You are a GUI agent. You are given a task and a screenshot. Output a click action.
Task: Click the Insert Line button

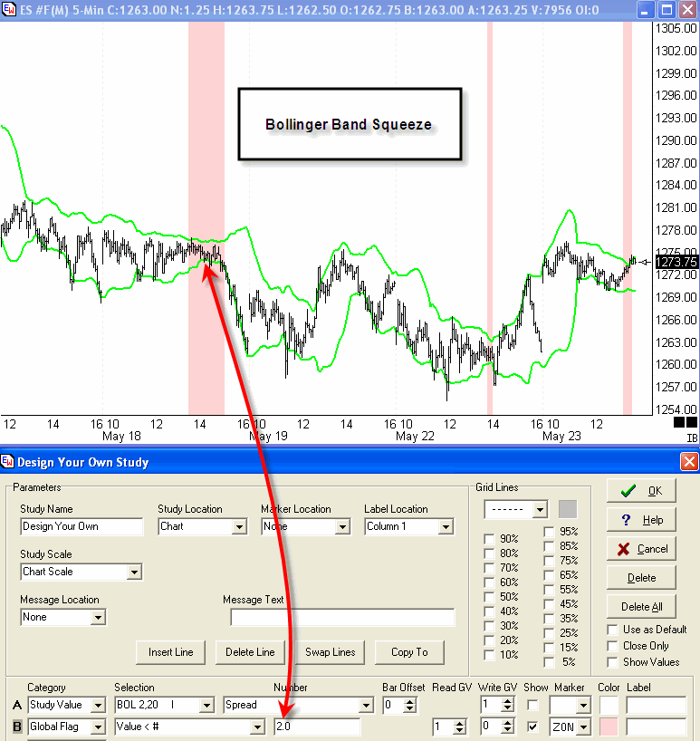pyautogui.click(x=171, y=652)
